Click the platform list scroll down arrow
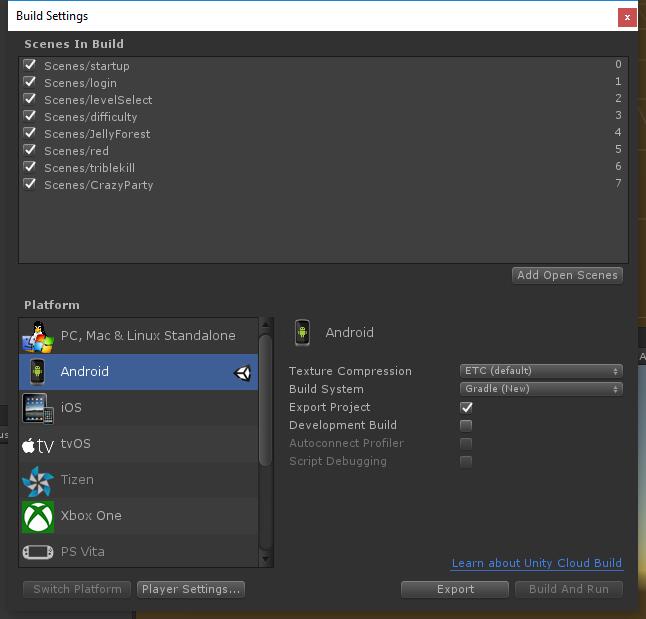Screen dimensions: 646x619 (x=266, y=559)
